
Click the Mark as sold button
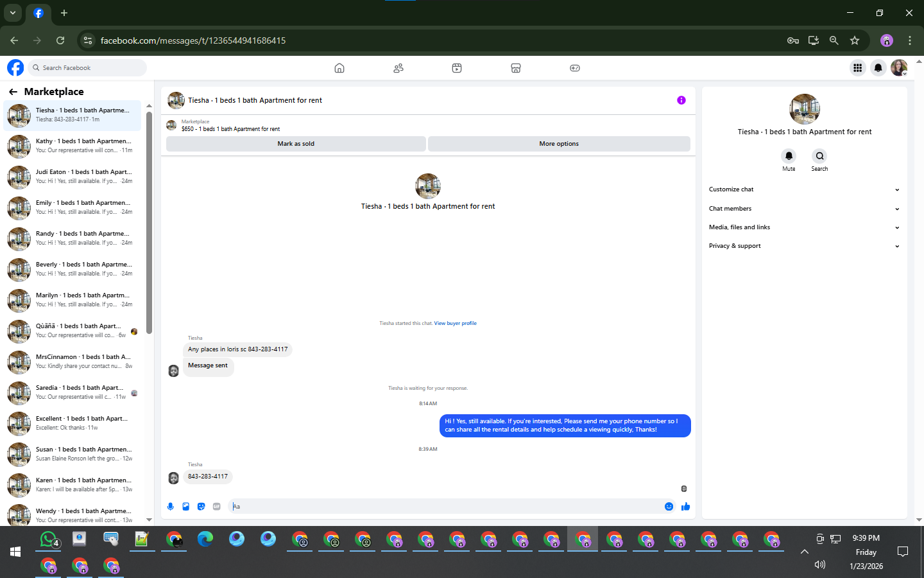(x=296, y=144)
